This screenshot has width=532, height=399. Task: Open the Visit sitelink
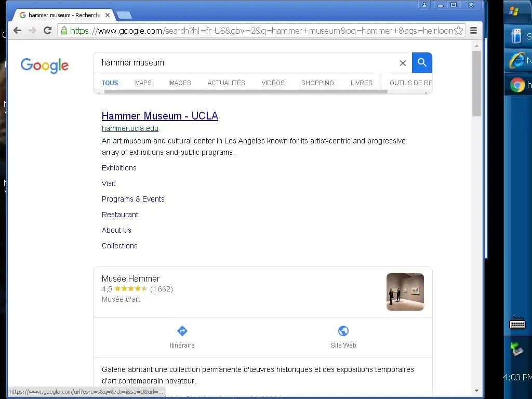click(109, 183)
